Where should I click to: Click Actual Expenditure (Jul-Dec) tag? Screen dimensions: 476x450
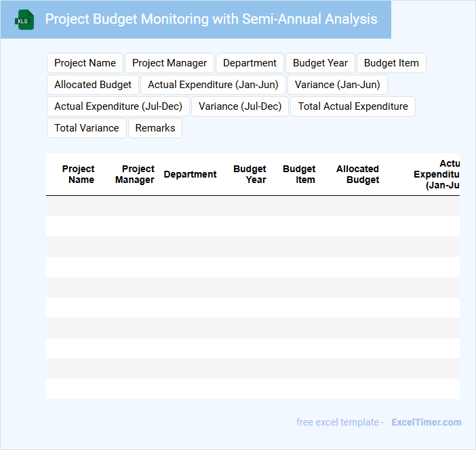click(x=118, y=106)
